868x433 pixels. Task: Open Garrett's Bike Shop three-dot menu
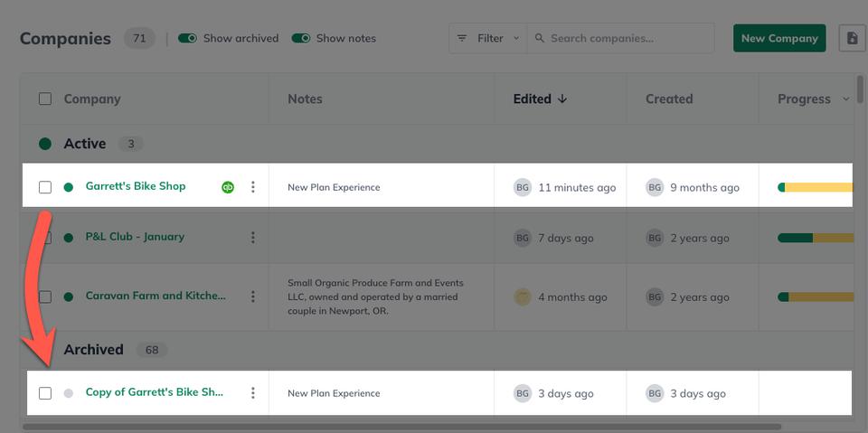coord(253,187)
